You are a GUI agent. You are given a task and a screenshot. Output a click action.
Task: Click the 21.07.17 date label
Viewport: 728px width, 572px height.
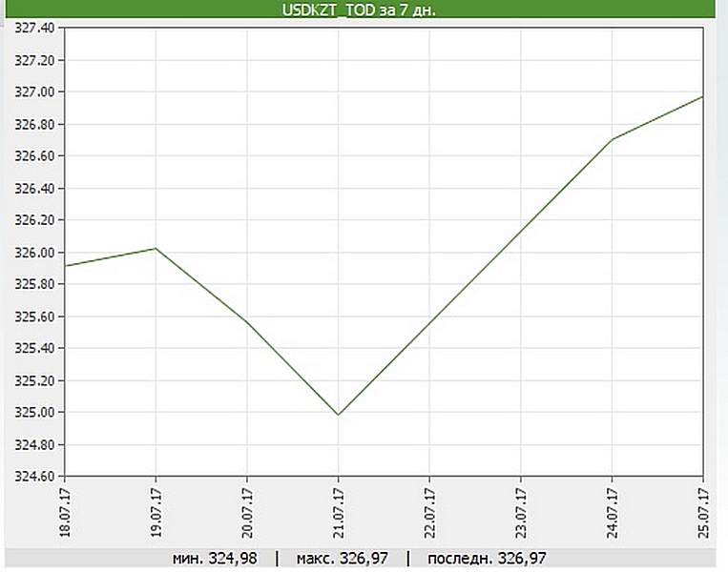(x=338, y=515)
